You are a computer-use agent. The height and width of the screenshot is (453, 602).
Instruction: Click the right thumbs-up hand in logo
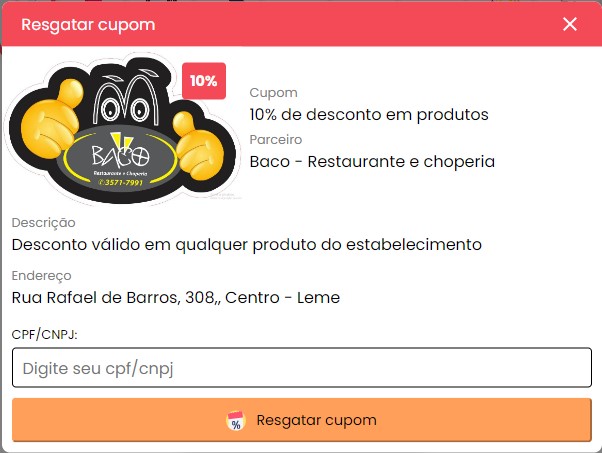coord(197,147)
